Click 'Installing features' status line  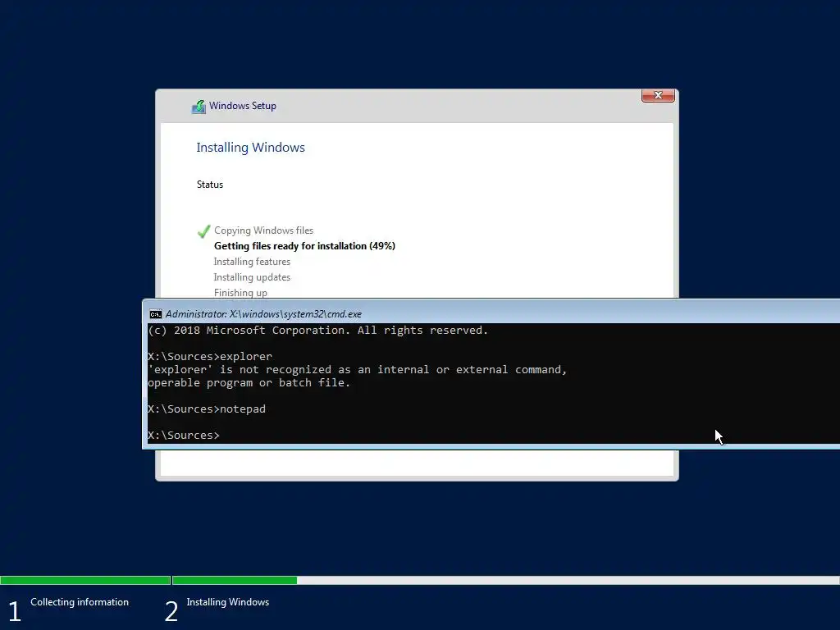coord(252,262)
